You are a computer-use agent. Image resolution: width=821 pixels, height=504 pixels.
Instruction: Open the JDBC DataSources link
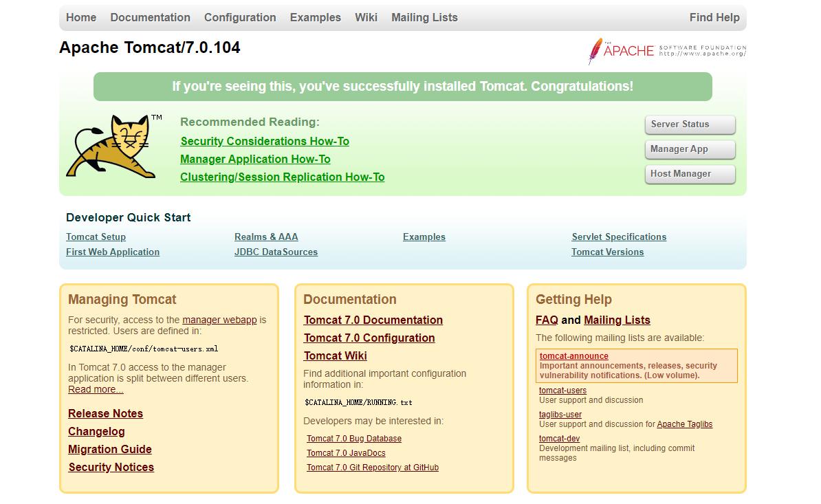tap(276, 252)
